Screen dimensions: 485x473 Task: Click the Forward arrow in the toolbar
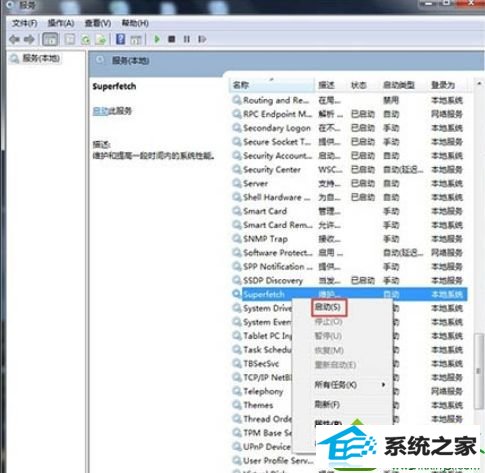[30, 39]
